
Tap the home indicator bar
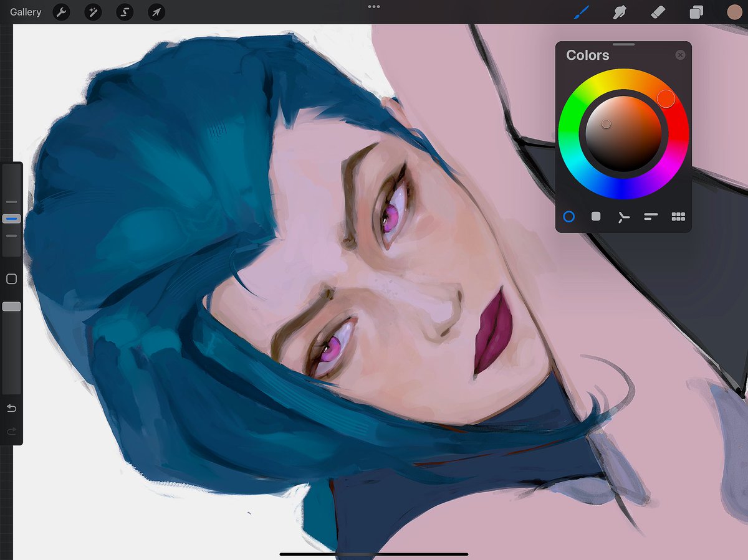pyautogui.click(x=374, y=554)
